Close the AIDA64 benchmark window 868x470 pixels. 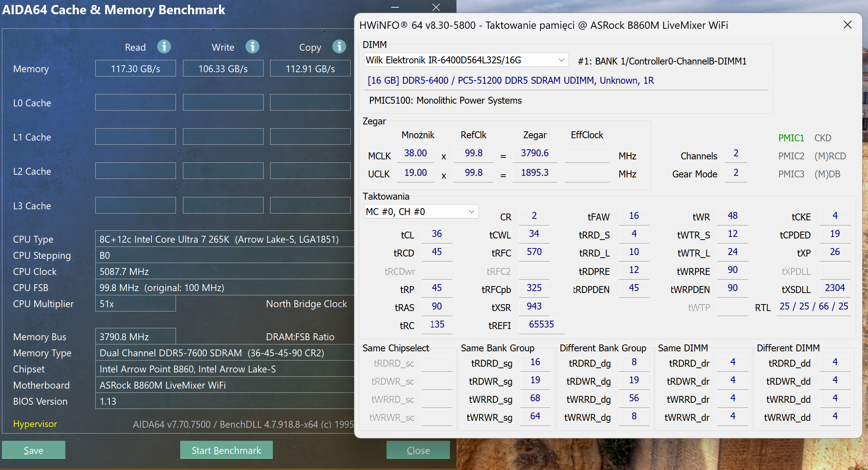(x=436, y=7)
